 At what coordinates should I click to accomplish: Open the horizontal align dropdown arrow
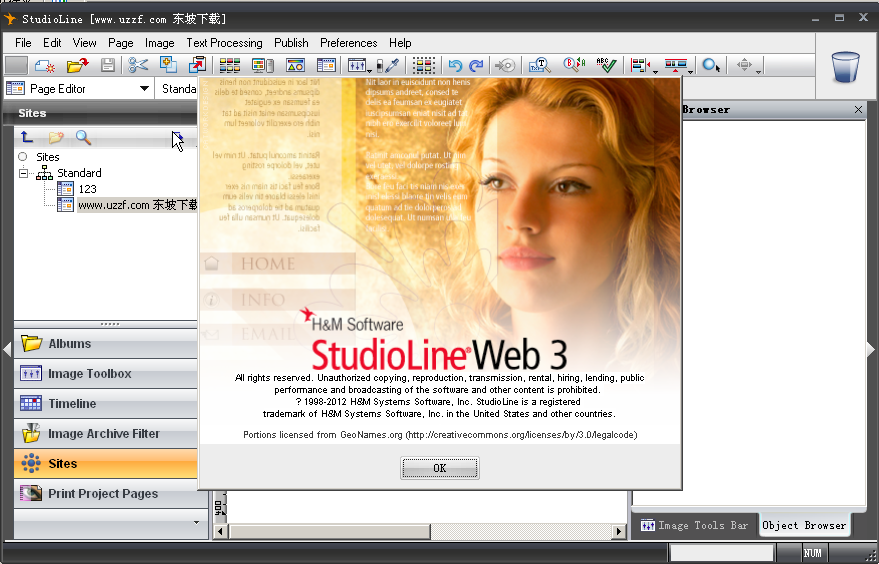point(655,71)
